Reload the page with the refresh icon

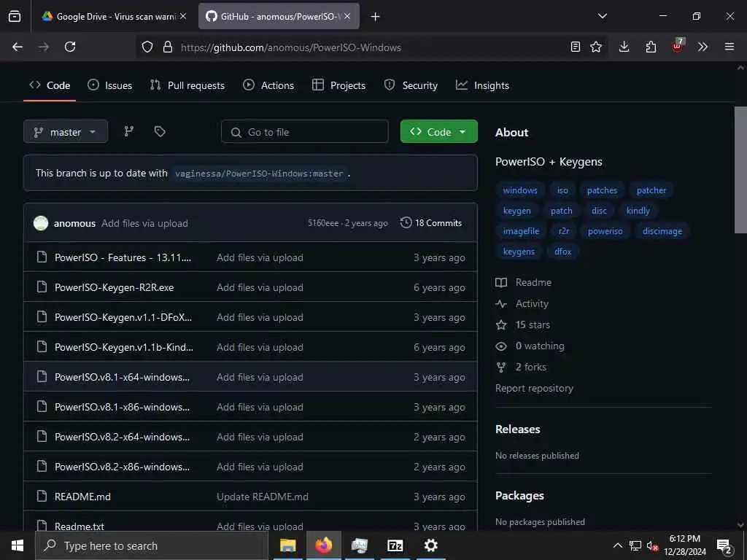[70, 47]
